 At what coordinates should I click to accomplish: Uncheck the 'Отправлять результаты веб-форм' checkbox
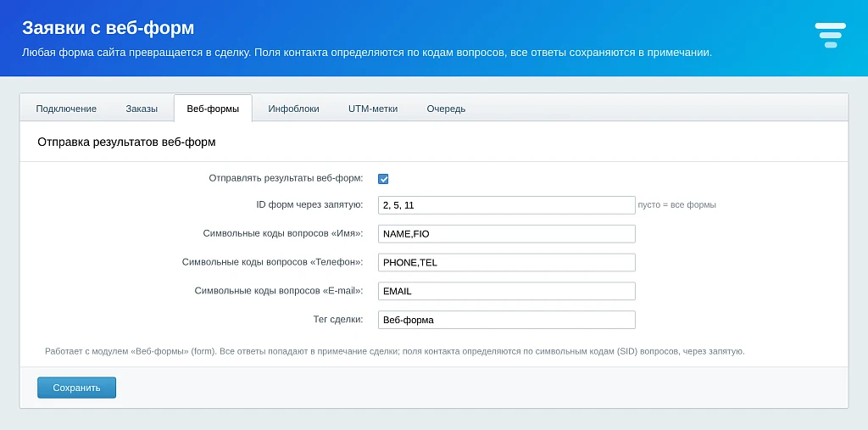[383, 179]
